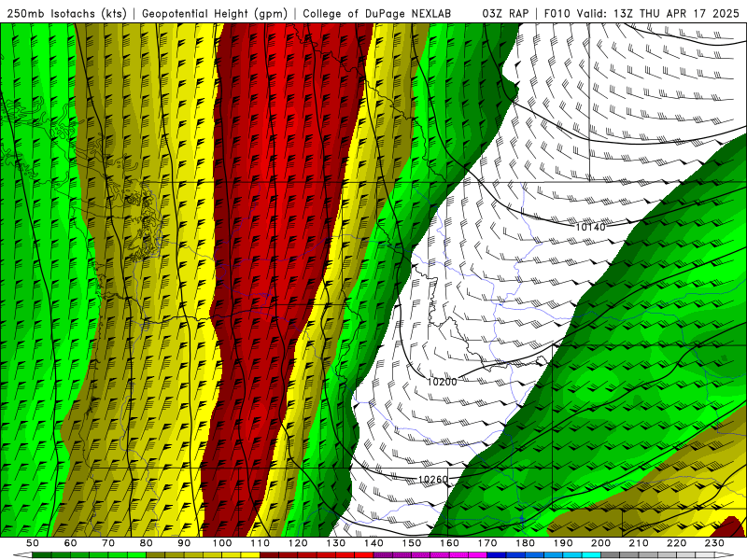
Task: Click the 120 label on the color scale
Action: 298,543
